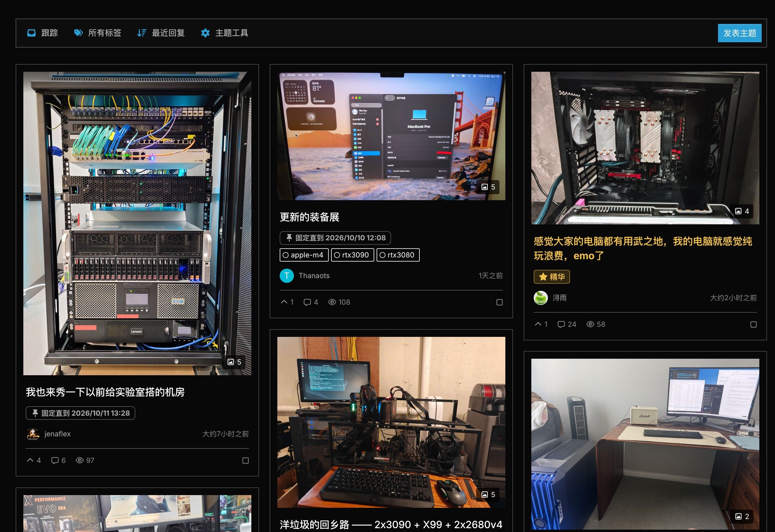
Task: Select the rtx3080 tag
Action: click(398, 255)
